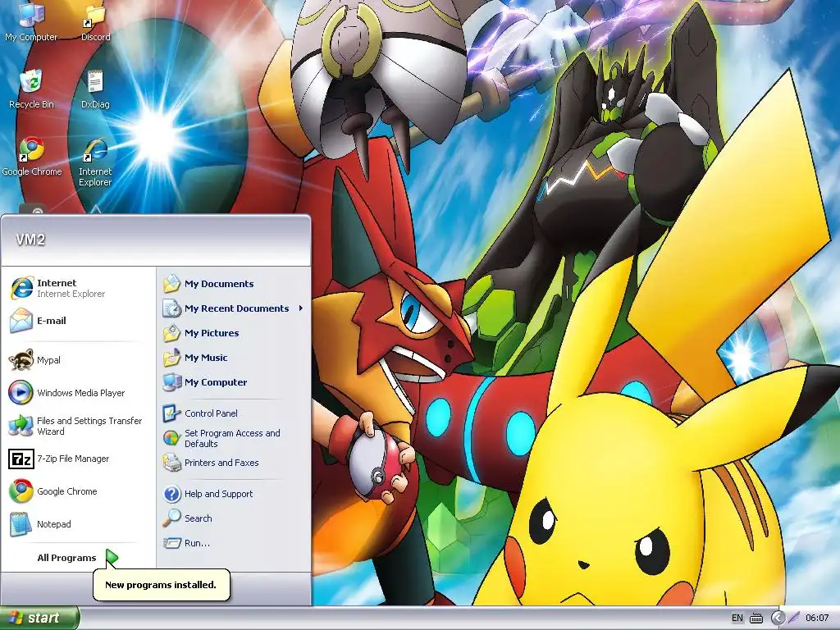Click the My Music folder icon

[171, 358]
